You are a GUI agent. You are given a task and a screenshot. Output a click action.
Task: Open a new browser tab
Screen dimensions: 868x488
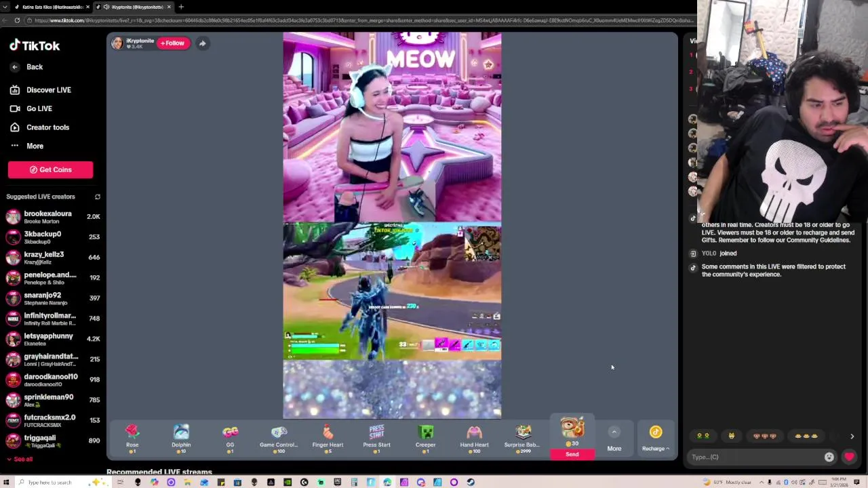[x=181, y=7]
